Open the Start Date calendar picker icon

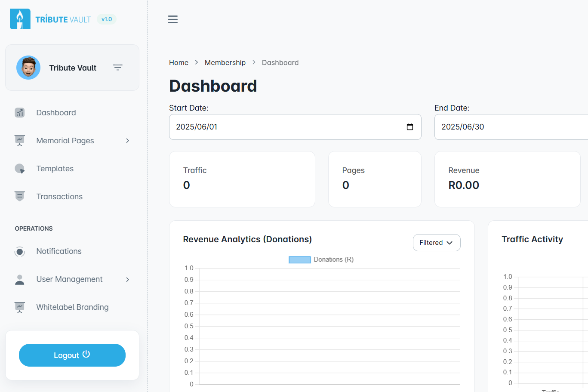(x=409, y=127)
